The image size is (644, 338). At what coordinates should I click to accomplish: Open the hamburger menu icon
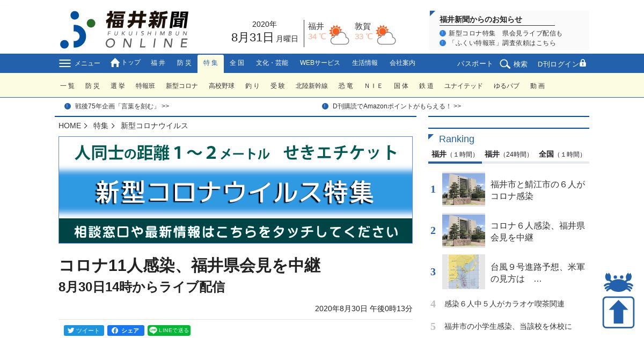(x=65, y=63)
